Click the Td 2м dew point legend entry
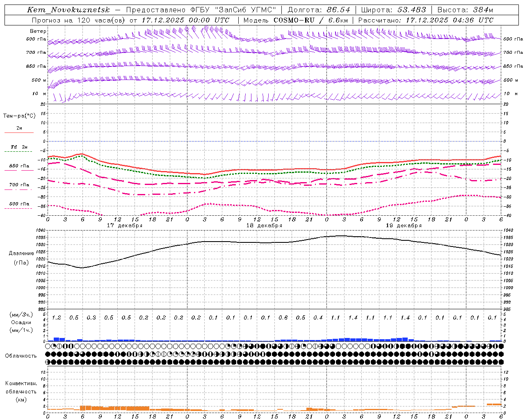This screenshot has width=525, height=420. point(19,147)
